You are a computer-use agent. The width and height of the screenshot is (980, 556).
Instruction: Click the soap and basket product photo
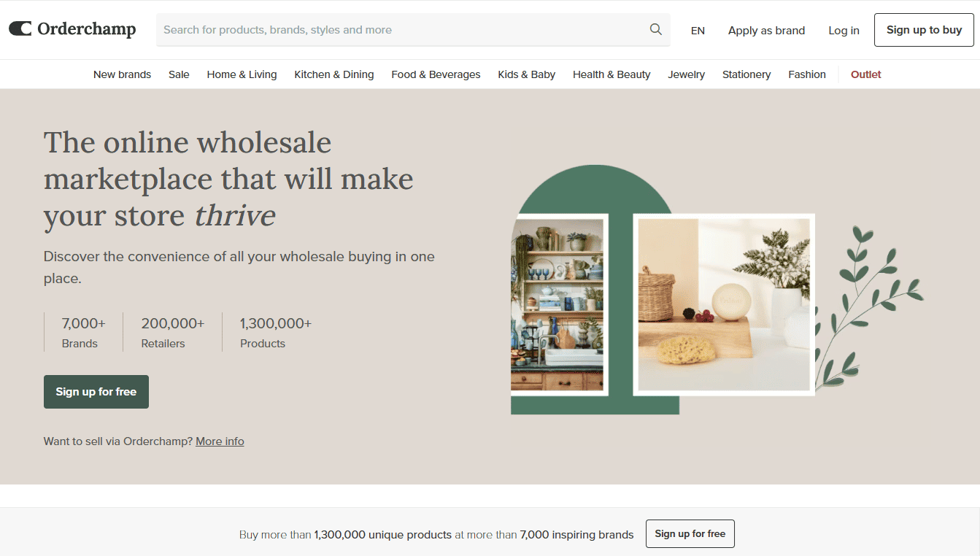[x=724, y=305]
